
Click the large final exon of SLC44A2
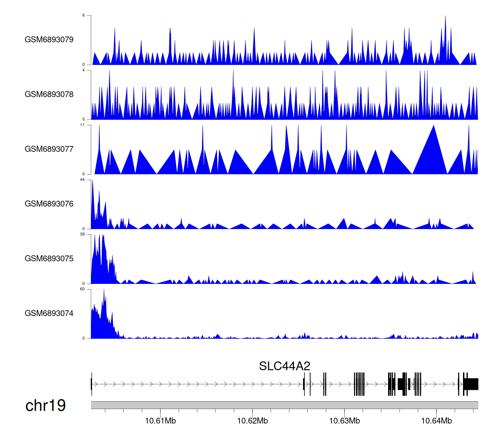(x=471, y=384)
